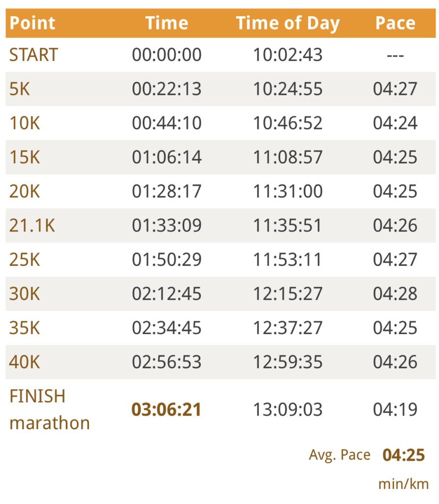Viewport: 439px width, 504px height.
Task: Click the finish pace value 04:19
Action: pyautogui.click(x=395, y=409)
